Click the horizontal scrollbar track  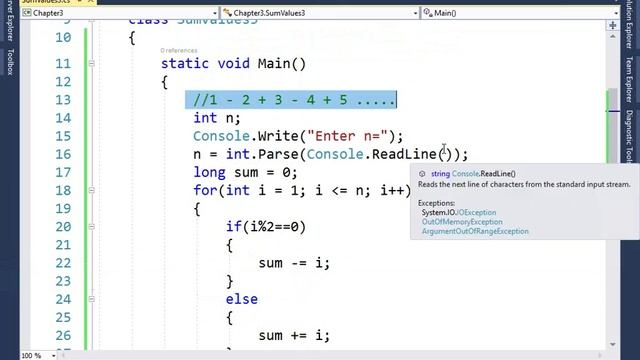pyautogui.click(x=332, y=356)
